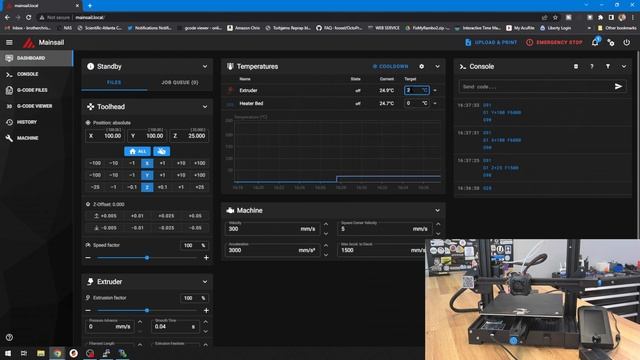Open Extruder temperature preset dropdown
640x360 pixels.
(435, 91)
